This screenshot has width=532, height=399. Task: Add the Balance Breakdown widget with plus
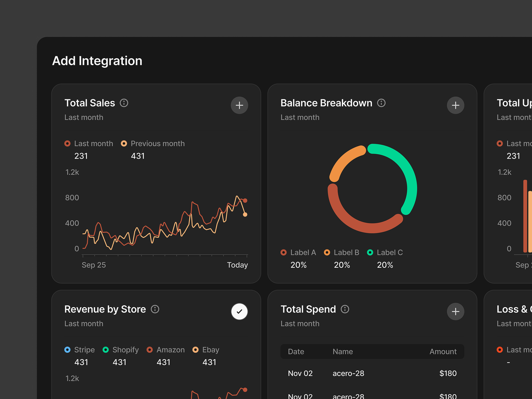456,105
